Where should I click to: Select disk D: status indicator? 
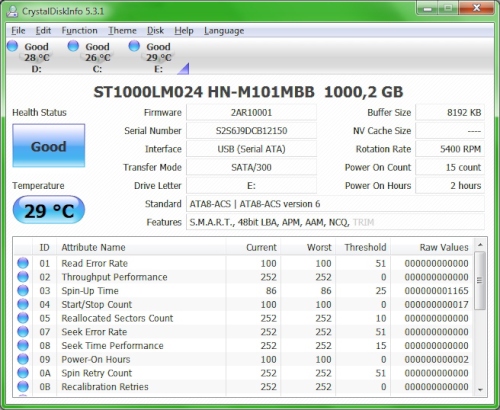[13, 46]
